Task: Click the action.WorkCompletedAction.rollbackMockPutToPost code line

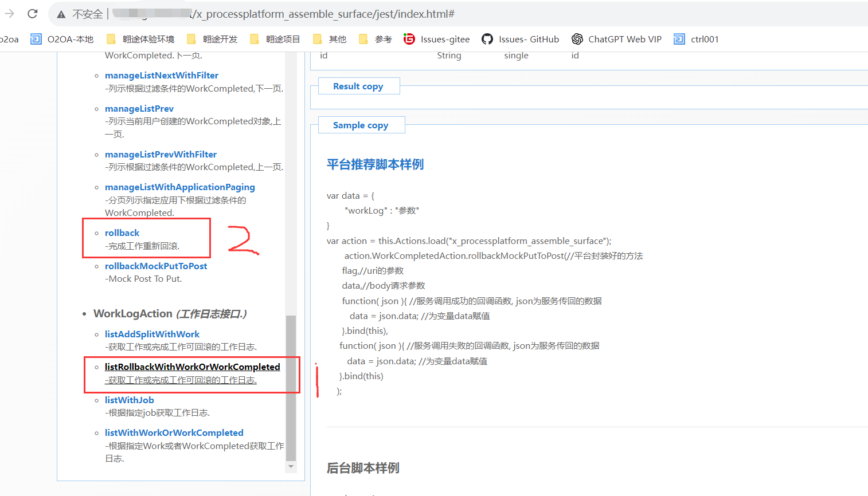Action: pos(494,255)
